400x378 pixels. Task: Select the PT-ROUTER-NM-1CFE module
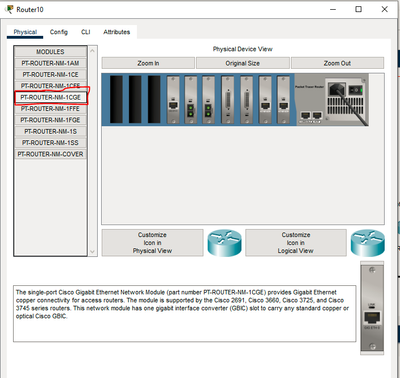pyautogui.click(x=50, y=86)
